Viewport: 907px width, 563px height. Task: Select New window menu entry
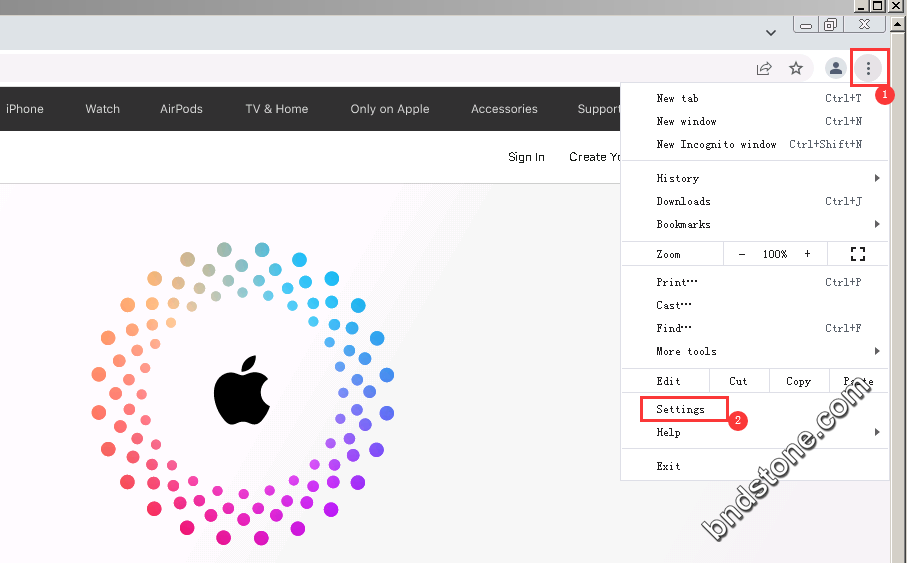click(755, 122)
